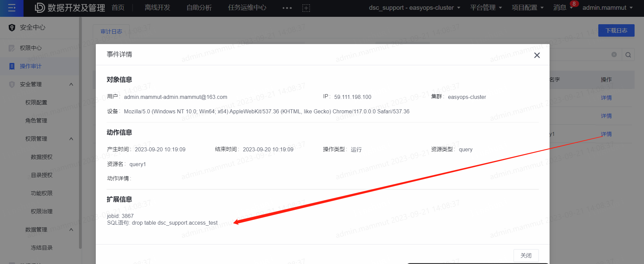
Task: Show more modules via ellipsis icon
Action: point(287,8)
